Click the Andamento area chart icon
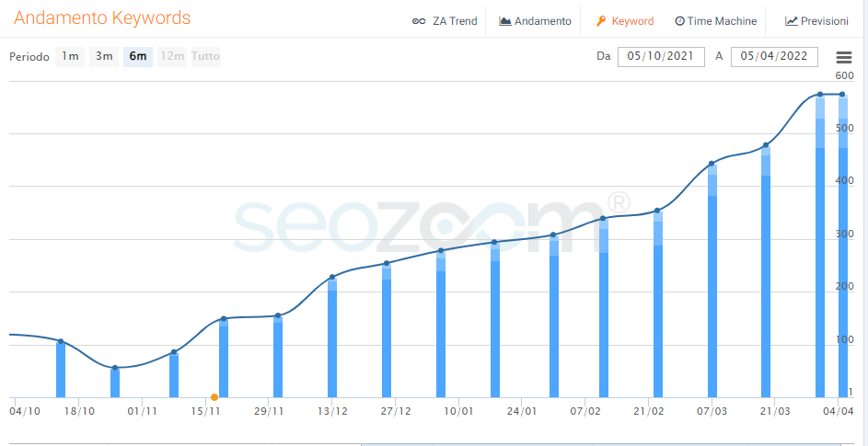868x446 pixels. tap(505, 21)
